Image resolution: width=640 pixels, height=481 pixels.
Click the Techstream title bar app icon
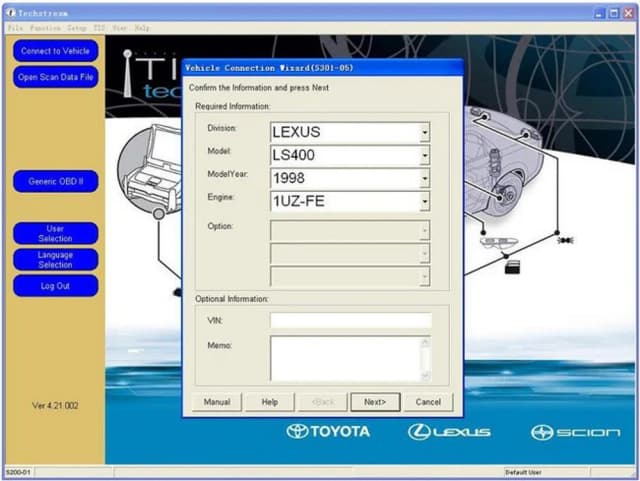click(9, 13)
